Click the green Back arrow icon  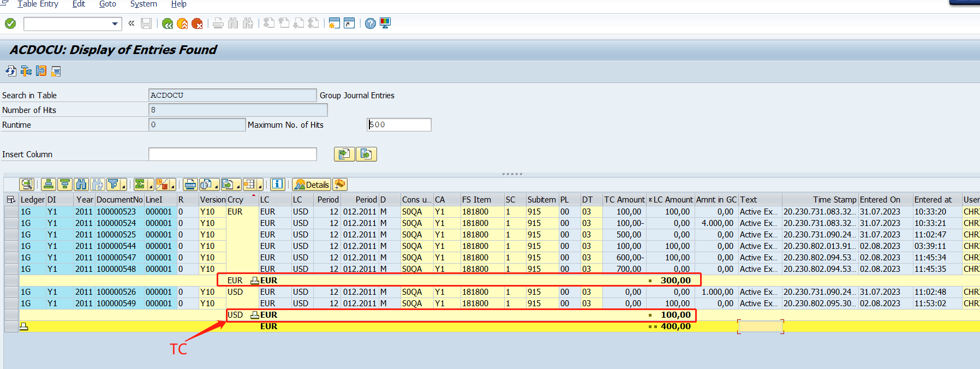tap(168, 23)
